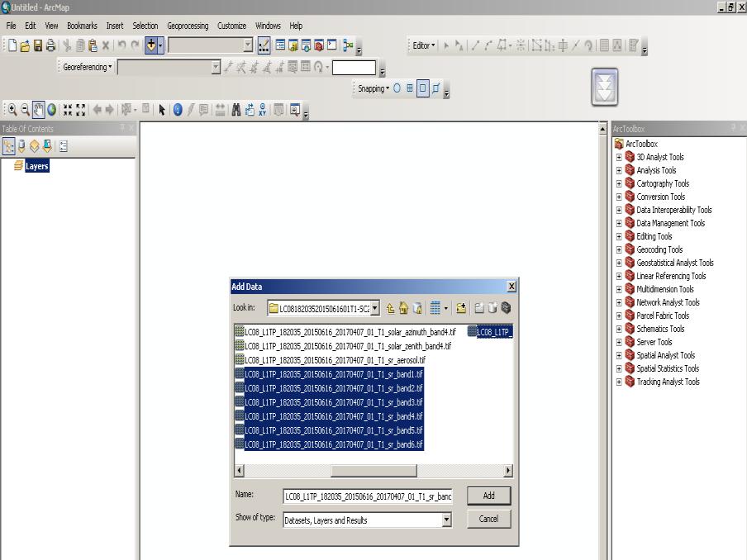Viewport: 747px width, 560px height.
Task: Cancel the Add Data dialog
Action: point(489,519)
